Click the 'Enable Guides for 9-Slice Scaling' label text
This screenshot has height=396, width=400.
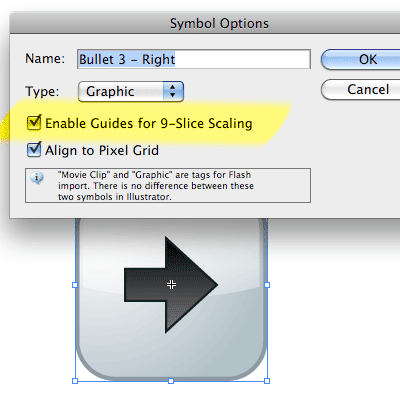149,123
